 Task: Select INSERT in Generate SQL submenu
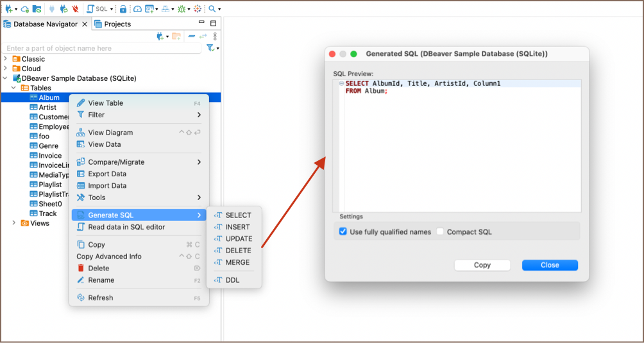click(237, 227)
